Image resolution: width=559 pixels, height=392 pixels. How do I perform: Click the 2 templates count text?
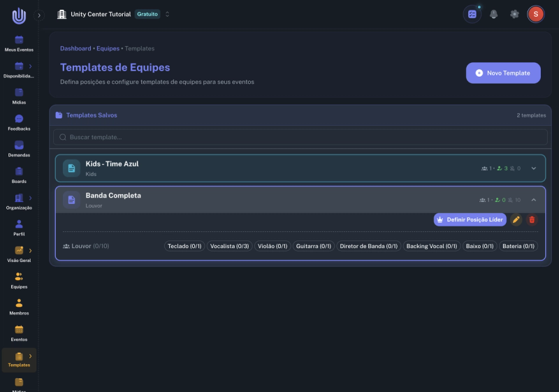531,115
